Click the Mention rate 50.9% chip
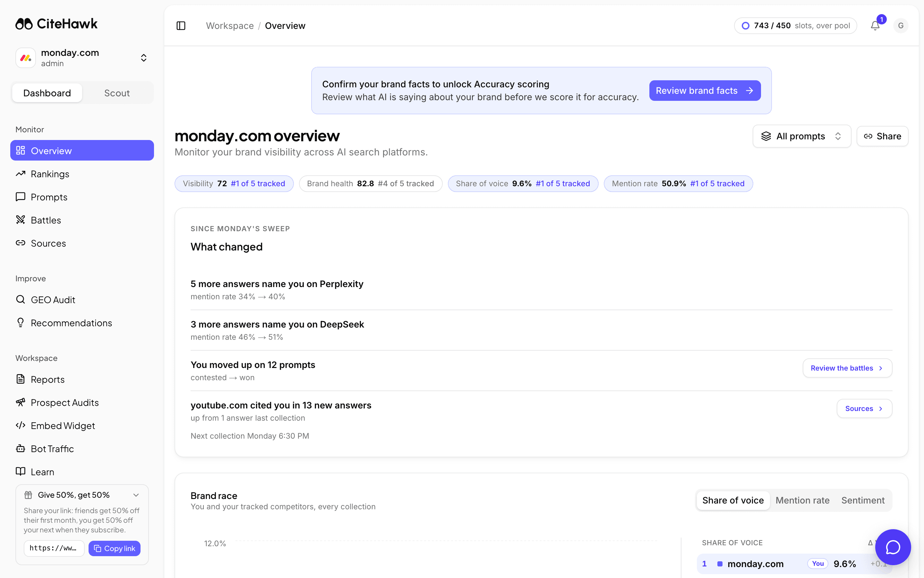The width and height of the screenshot is (924, 578). click(678, 183)
